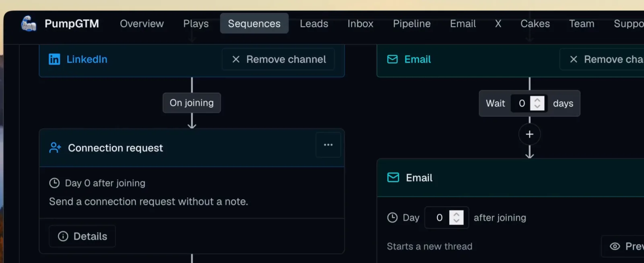Click the Email step card title
The height and width of the screenshot is (263, 644).
point(419,178)
